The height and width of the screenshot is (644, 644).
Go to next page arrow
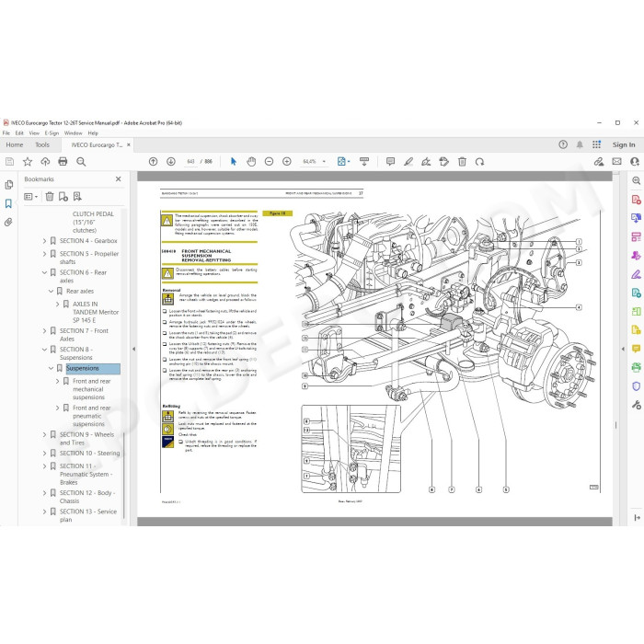(171, 161)
